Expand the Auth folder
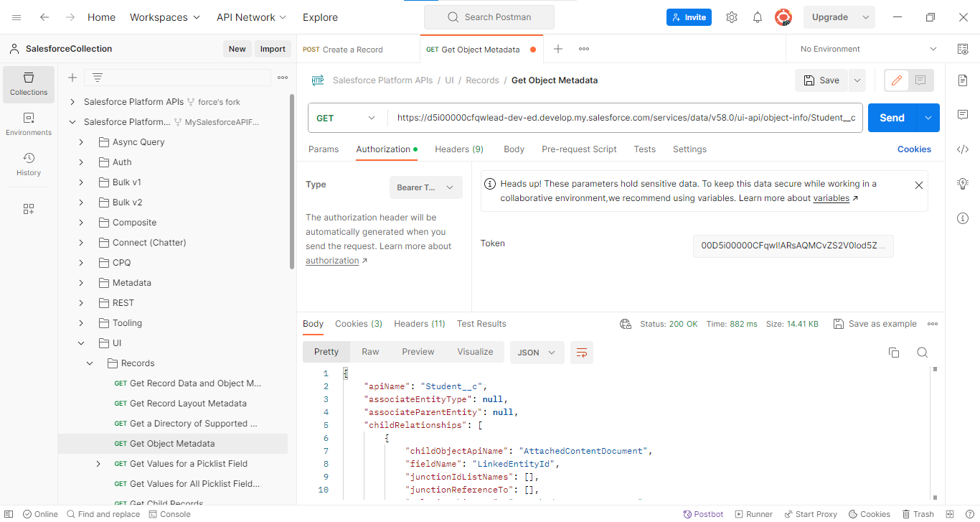Image resolution: width=980 pixels, height=522 pixels. pyautogui.click(x=81, y=162)
